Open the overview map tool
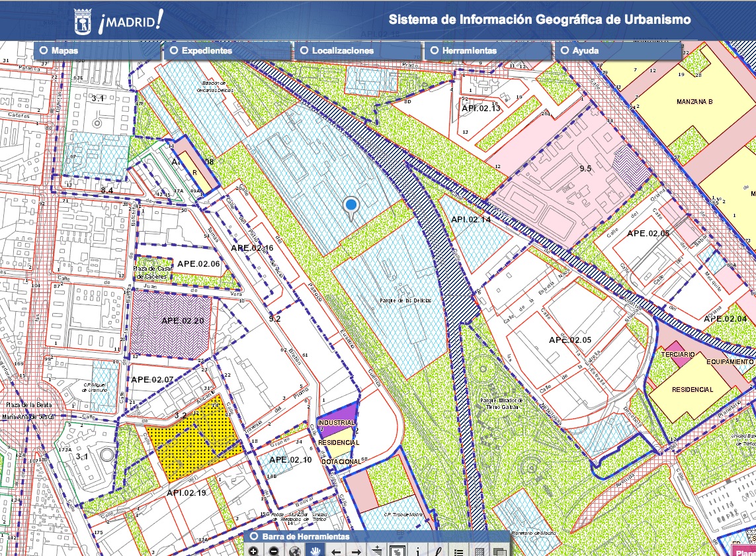Viewport: 756px width, 556px height. (398, 551)
